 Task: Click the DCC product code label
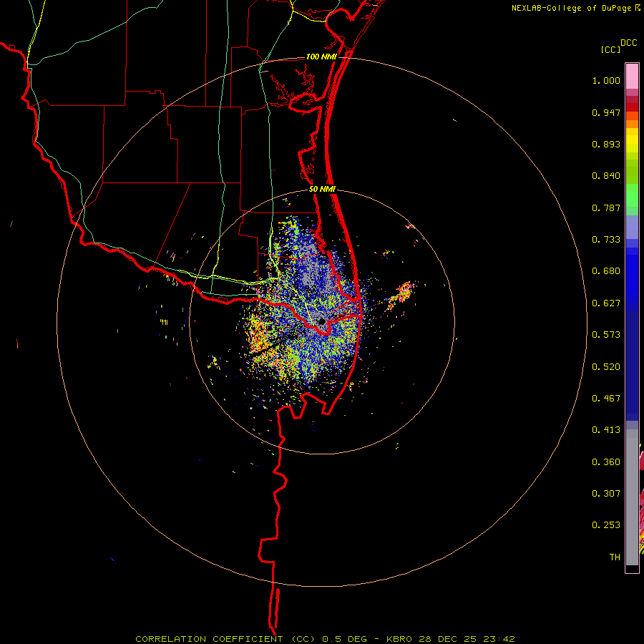pos(629,43)
